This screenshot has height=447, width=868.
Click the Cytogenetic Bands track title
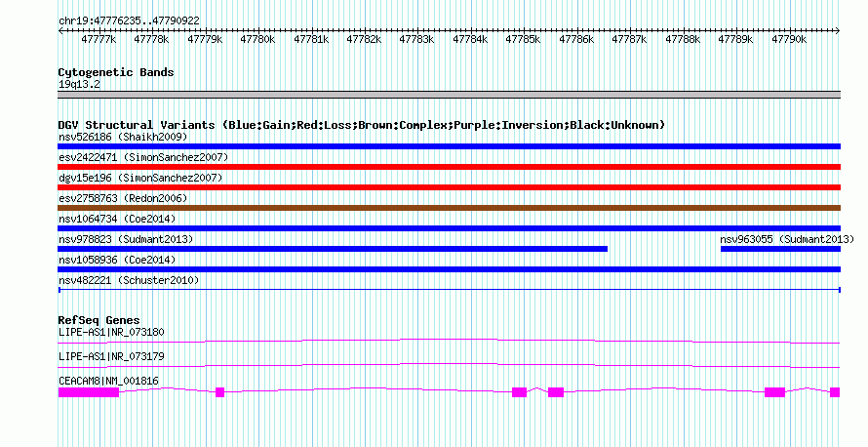point(116,72)
